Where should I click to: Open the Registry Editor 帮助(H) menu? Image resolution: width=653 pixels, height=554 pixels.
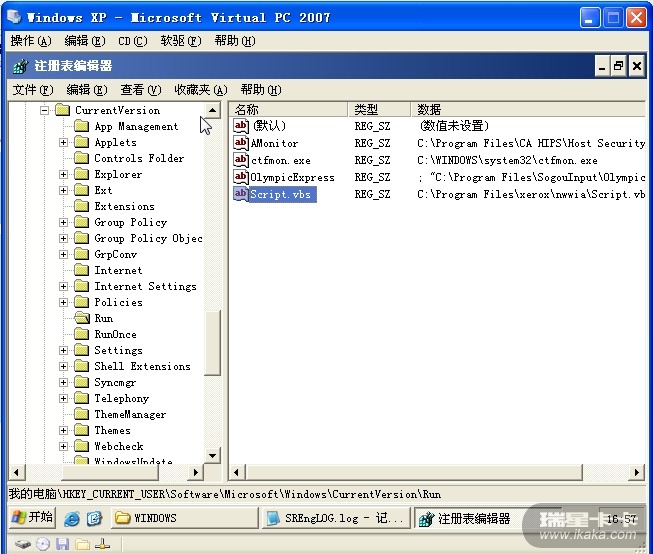pos(261,90)
